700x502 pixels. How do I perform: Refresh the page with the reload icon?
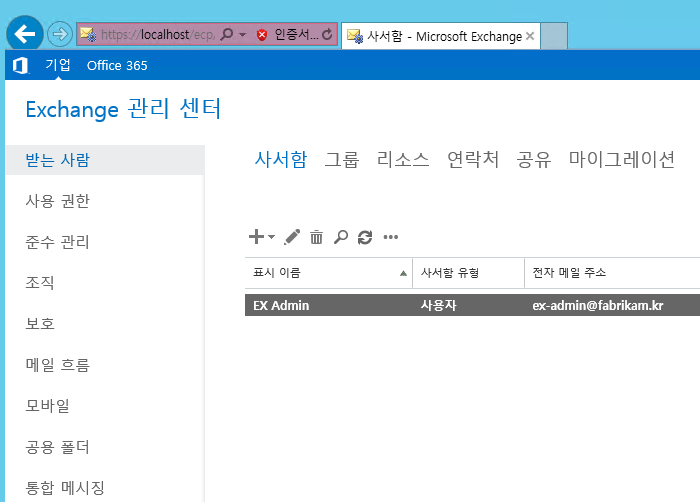coord(327,34)
